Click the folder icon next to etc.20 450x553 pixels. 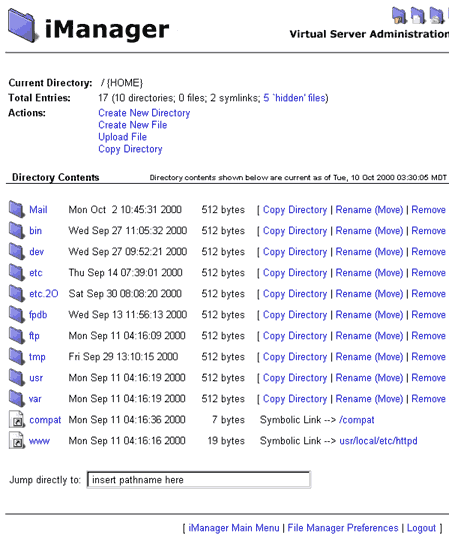17,293
